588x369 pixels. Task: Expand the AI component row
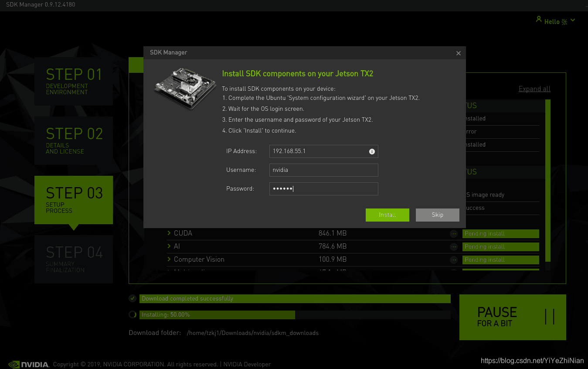pyautogui.click(x=169, y=246)
